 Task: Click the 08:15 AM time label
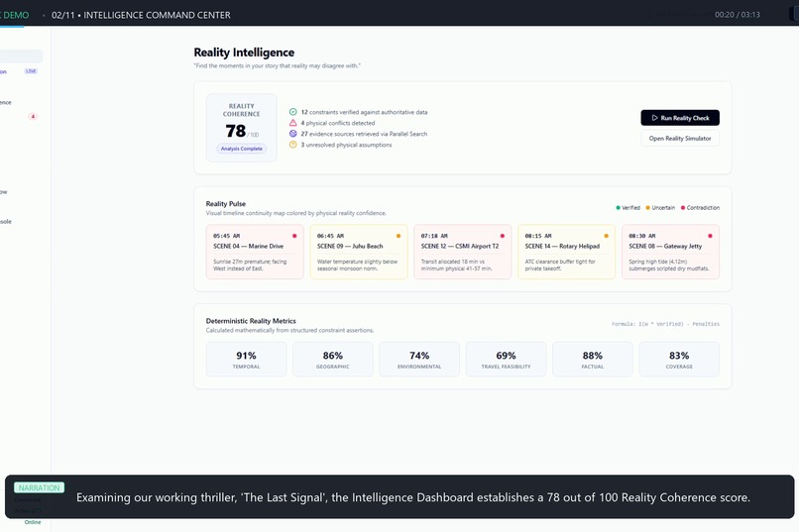tap(538, 236)
